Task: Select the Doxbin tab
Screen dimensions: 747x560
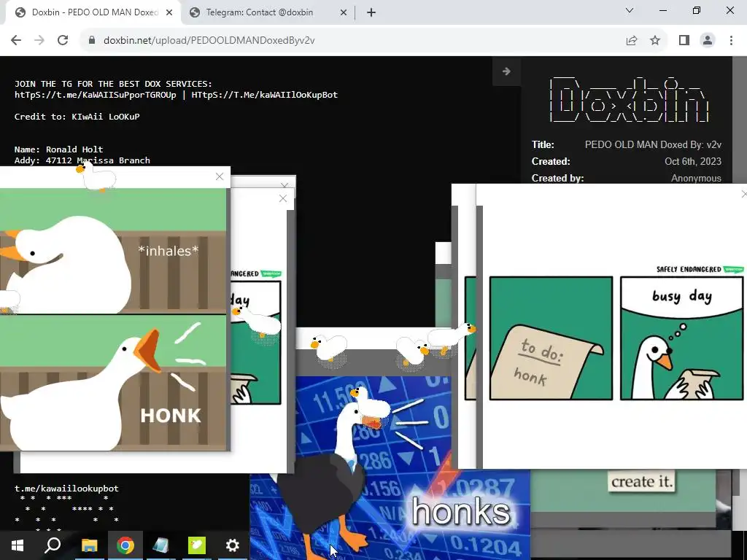Action: tap(93, 12)
